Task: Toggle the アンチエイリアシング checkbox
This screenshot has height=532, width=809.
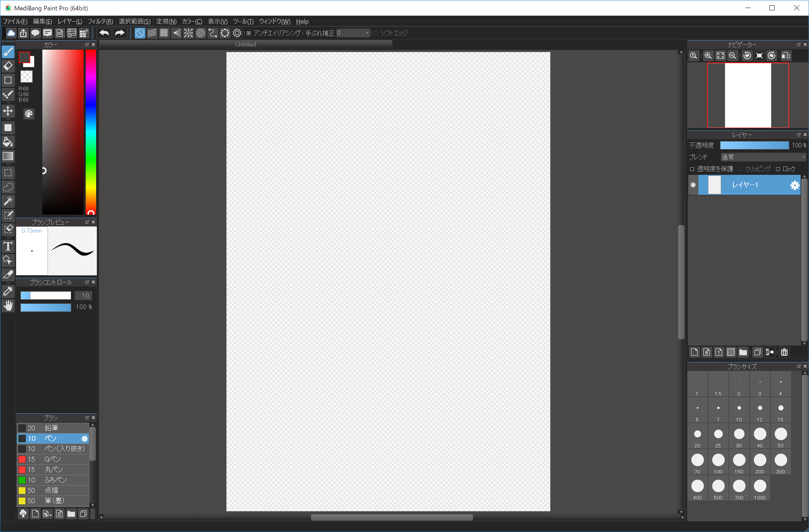Action: coord(248,33)
